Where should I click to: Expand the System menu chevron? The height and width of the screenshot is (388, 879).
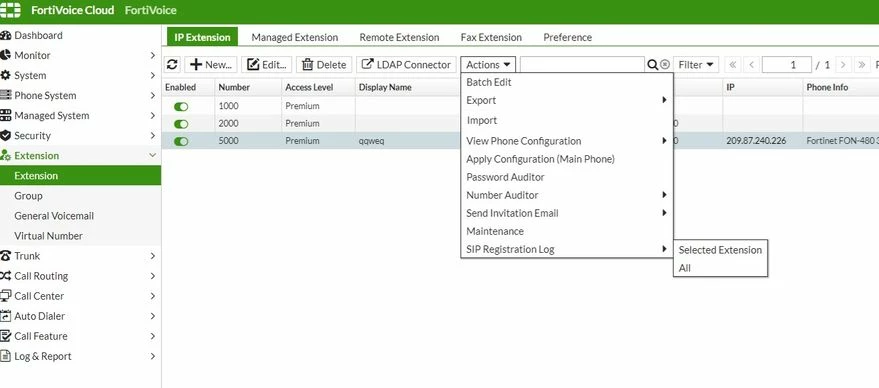point(152,76)
